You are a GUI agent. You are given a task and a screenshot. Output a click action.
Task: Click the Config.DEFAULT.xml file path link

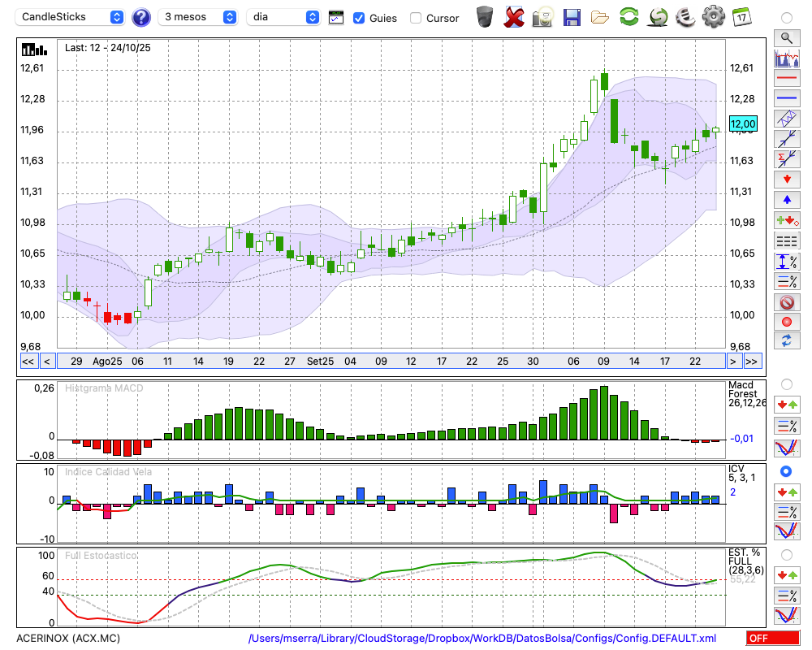click(482, 639)
